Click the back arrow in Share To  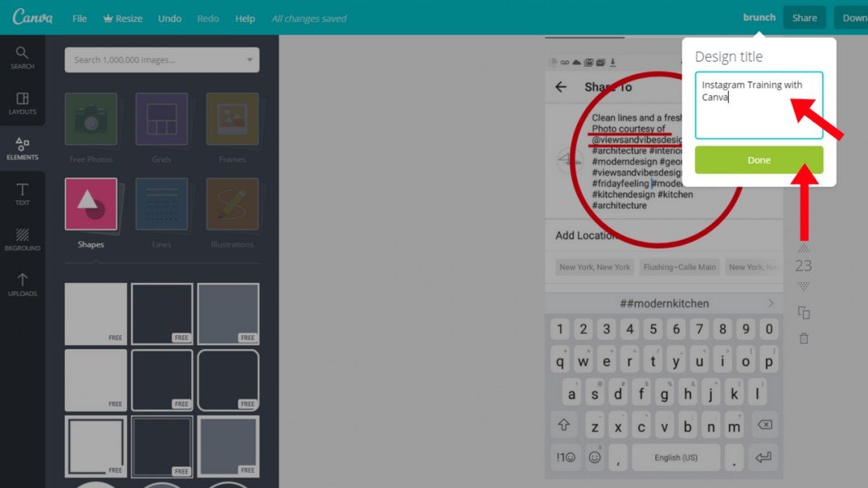[561, 87]
